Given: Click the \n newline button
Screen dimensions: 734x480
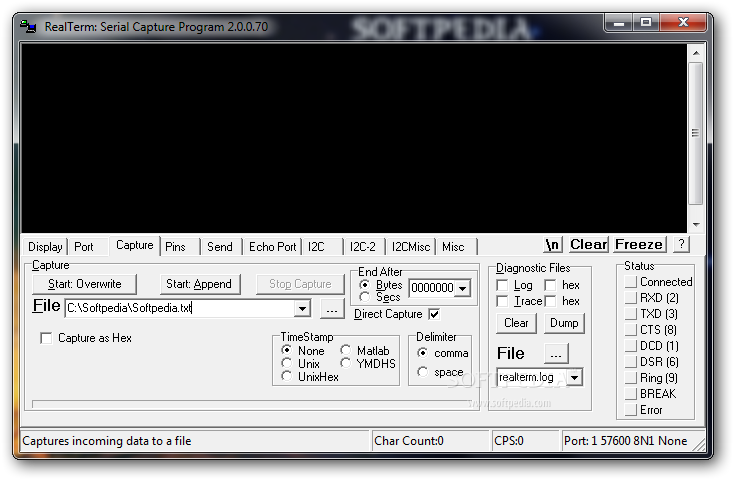Looking at the screenshot, I should pos(552,244).
